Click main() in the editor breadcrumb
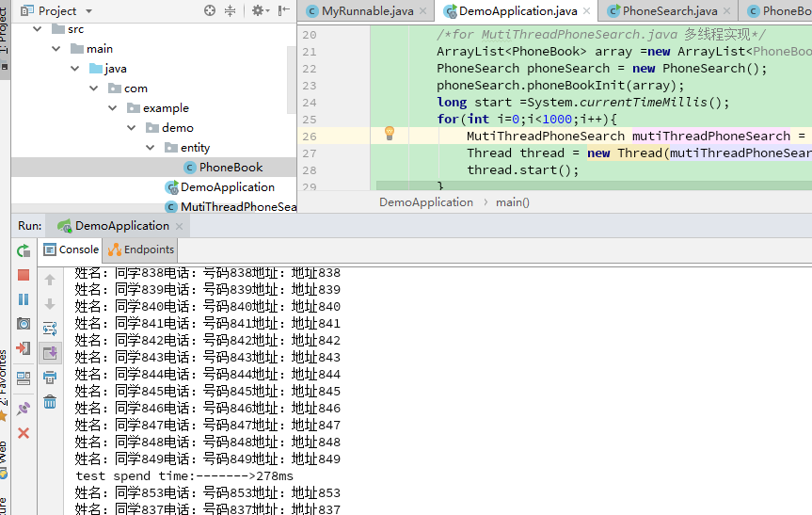Viewport: 812px width, 515px height. (513, 202)
